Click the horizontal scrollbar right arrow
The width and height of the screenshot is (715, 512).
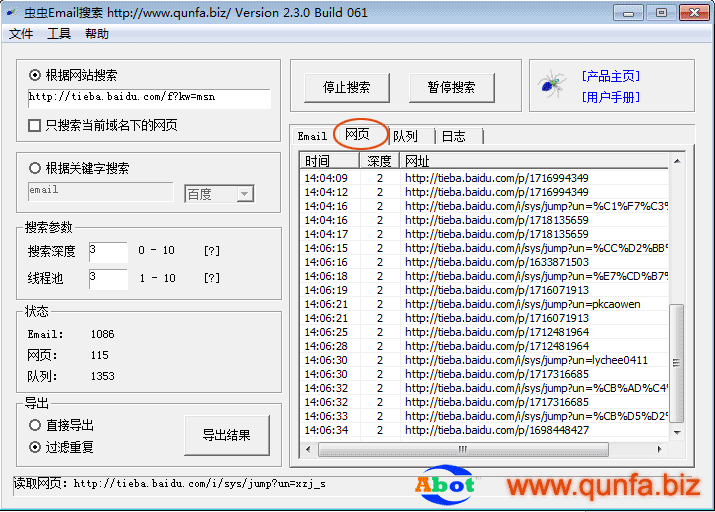click(x=660, y=449)
